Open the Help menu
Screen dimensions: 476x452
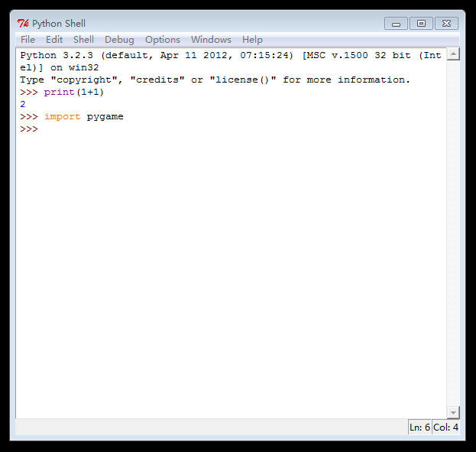coord(252,40)
